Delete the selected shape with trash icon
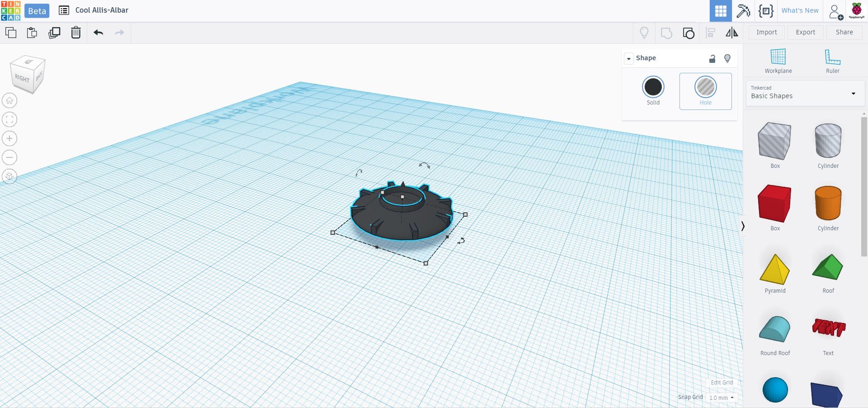The height and width of the screenshot is (408, 868). [76, 33]
